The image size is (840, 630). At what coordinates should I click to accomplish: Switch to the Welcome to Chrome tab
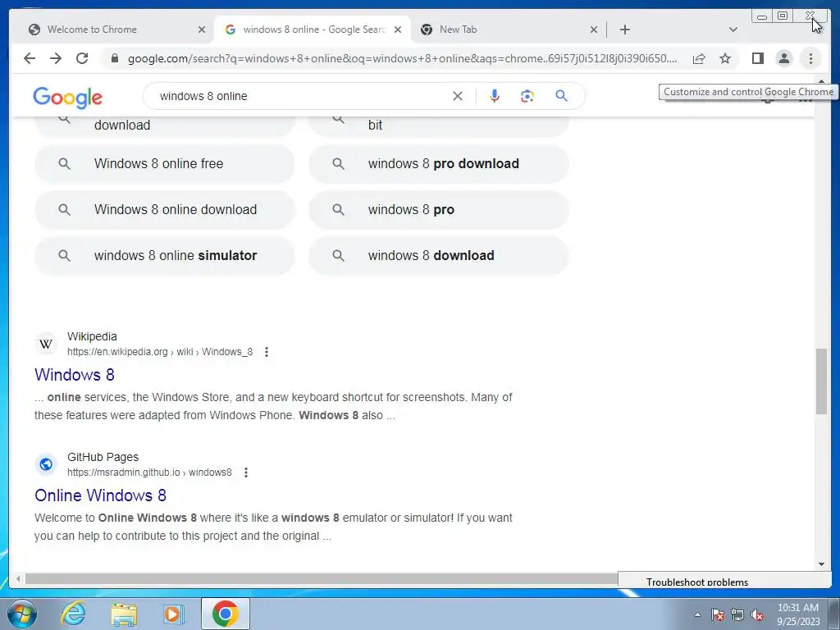[x=92, y=30]
